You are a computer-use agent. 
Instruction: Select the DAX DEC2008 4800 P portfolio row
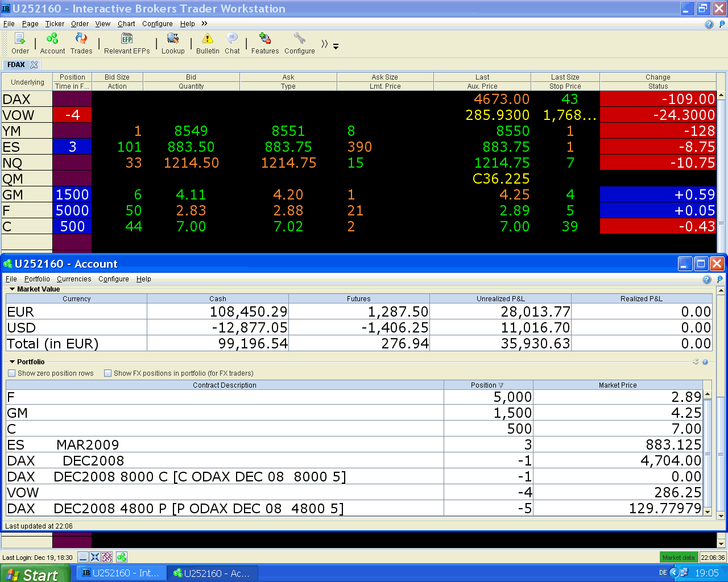(354, 508)
